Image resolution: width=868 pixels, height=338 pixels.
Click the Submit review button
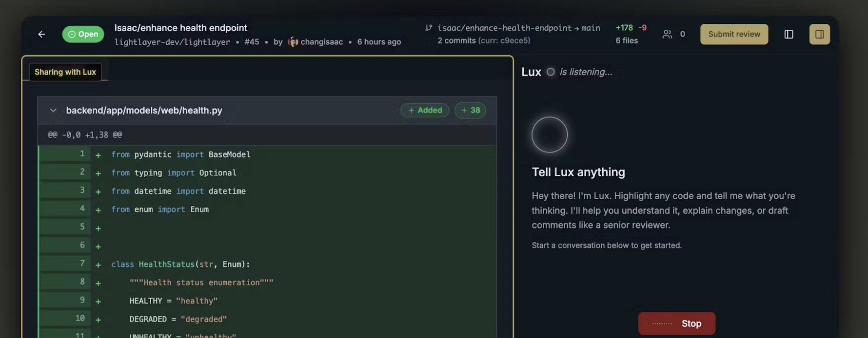tap(734, 34)
